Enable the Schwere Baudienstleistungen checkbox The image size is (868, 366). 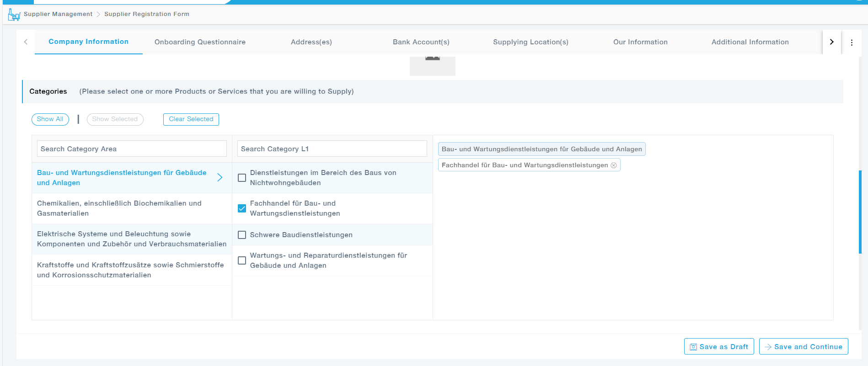pos(242,235)
